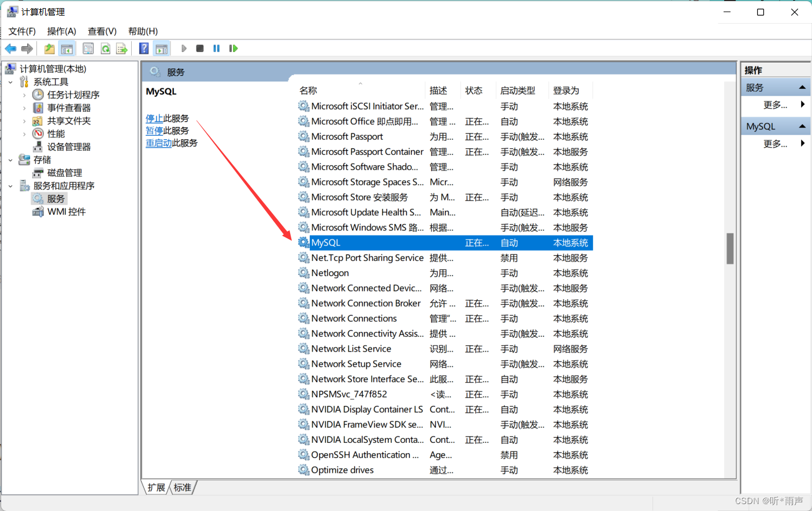Select Task Scheduler (任务计划程序) in tree
Screen dimensions: 812x511
[x=73, y=95]
